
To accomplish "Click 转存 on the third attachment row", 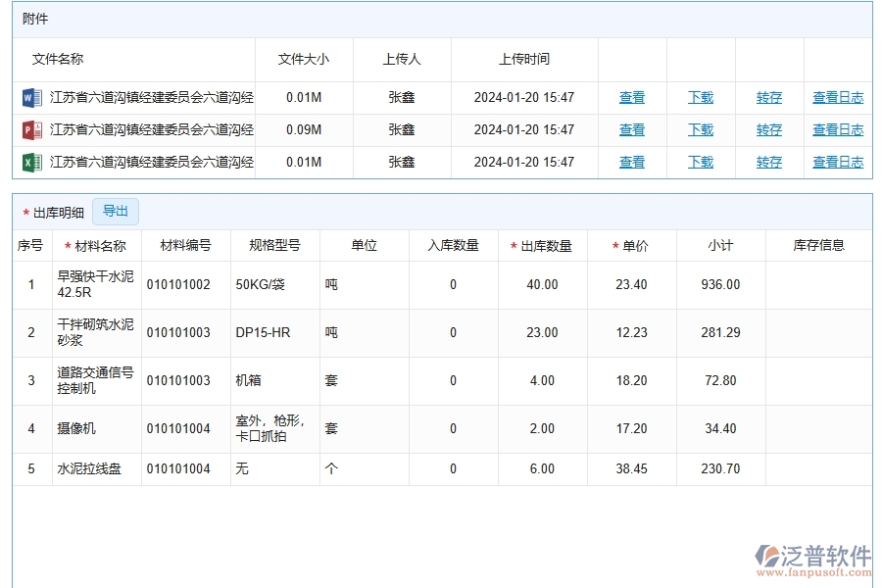I will click(x=768, y=162).
